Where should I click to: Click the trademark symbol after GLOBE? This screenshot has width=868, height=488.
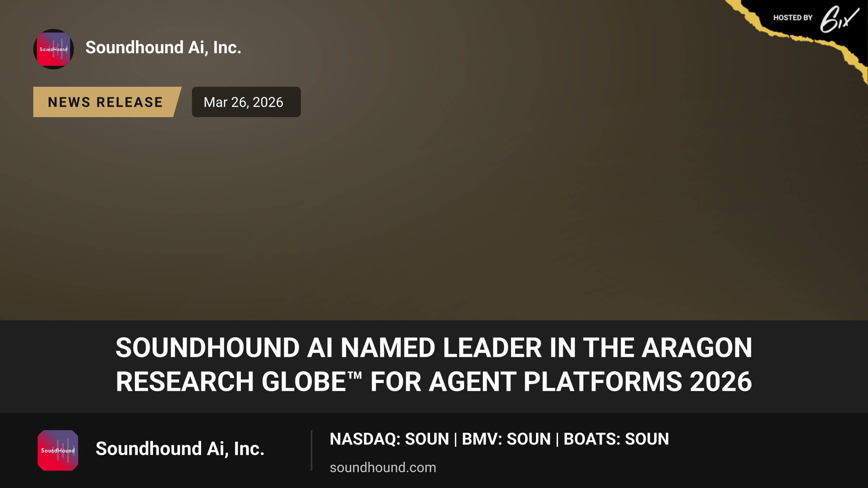pyautogui.click(x=354, y=375)
